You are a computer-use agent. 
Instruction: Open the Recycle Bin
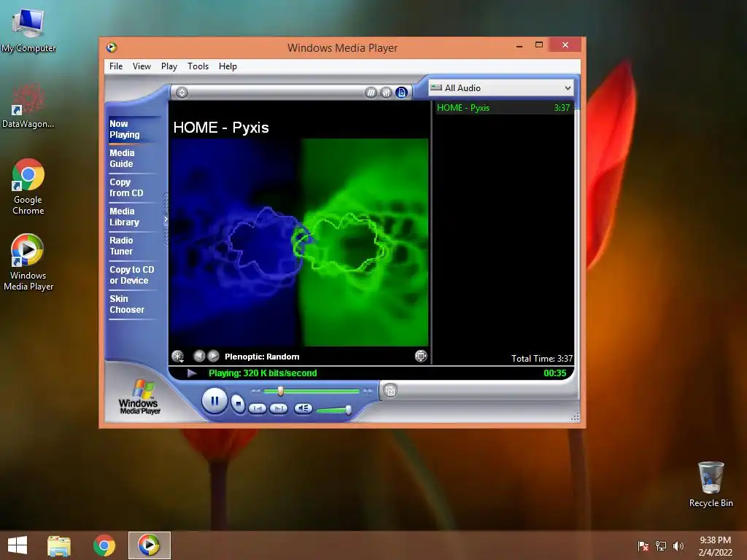pyautogui.click(x=711, y=484)
